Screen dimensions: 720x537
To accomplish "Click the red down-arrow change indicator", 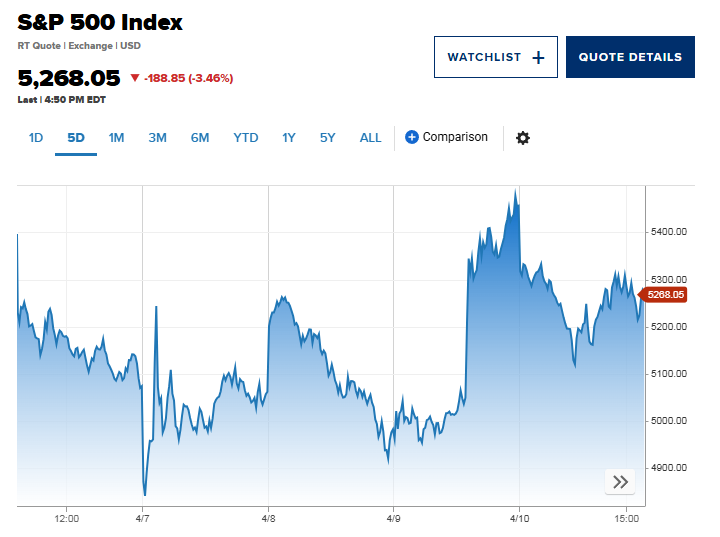I will [x=135, y=78].
